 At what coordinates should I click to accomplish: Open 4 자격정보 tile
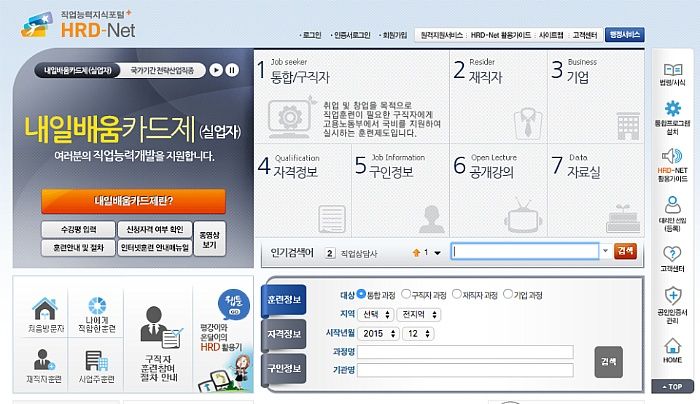coord(303,191)
